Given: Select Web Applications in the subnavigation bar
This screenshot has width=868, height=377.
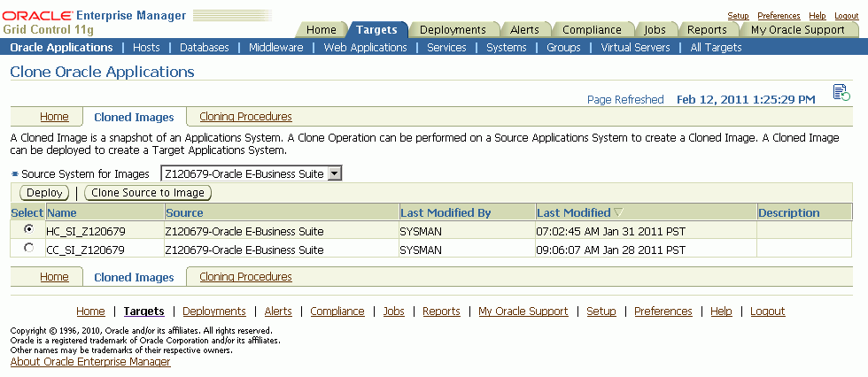Looking at the screenshot, I should click(x=365, y=48).
